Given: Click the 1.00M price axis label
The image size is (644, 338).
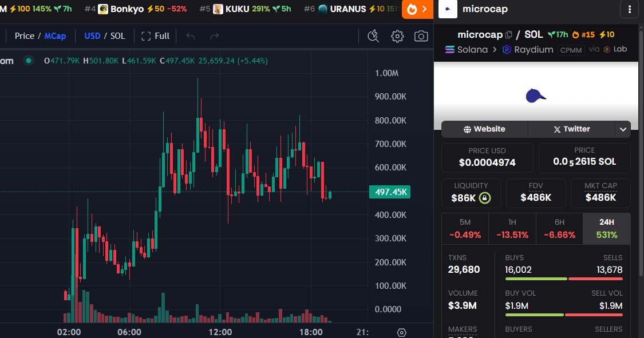Looking at the screenshot, I should [386, 73].
